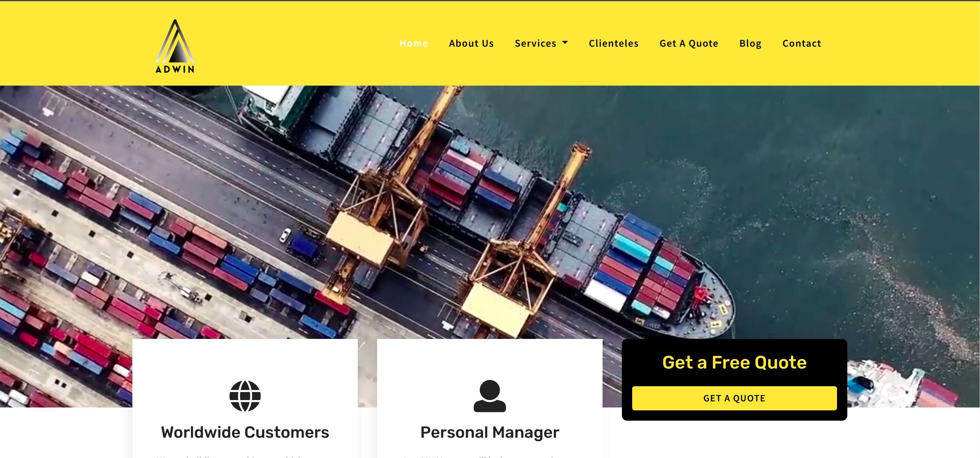Image resolution: width=980 pixels, height=458 pixels.
Task: Go to the About Us page
Action: 471,43
